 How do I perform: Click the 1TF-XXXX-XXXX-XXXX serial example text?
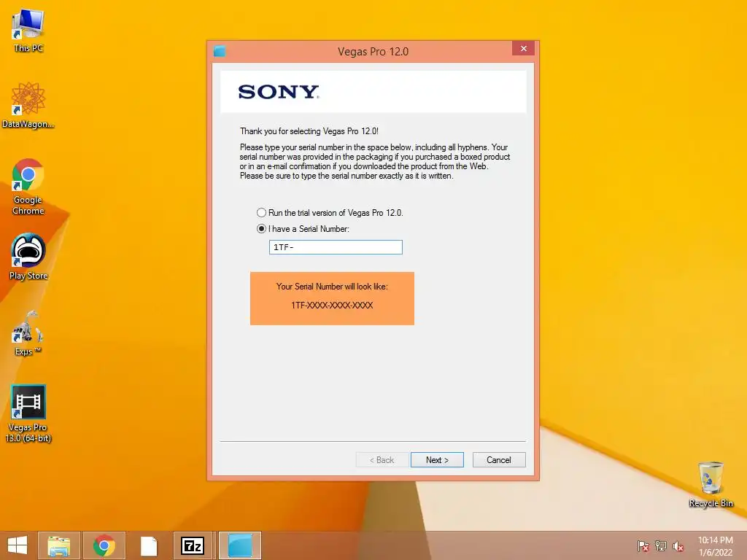pyautogui.click(x=332, y=306)
